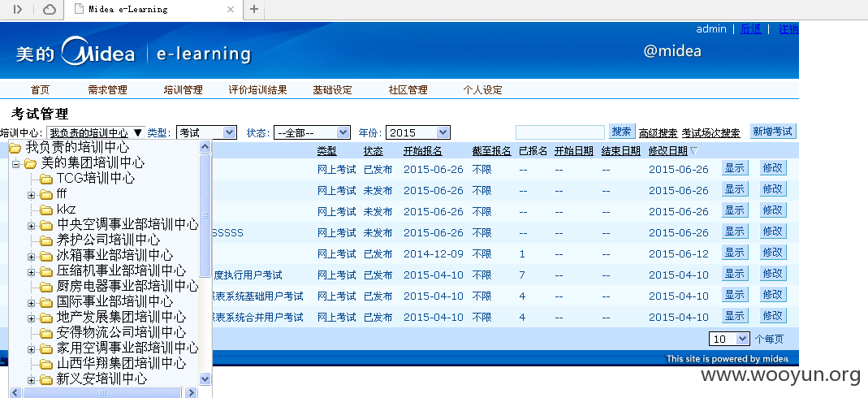Sort by the 修改日期 column header
Viewport: 868px width, 398px height.
668,151
